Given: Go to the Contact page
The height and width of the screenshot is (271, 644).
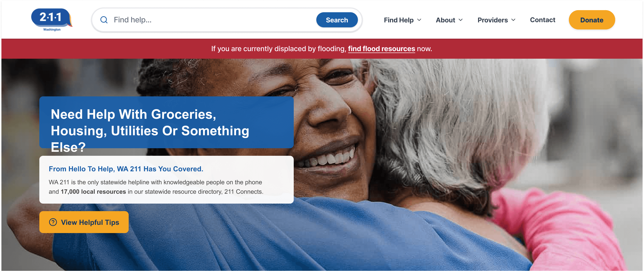Looking at the screenshot, I should 542,20.
